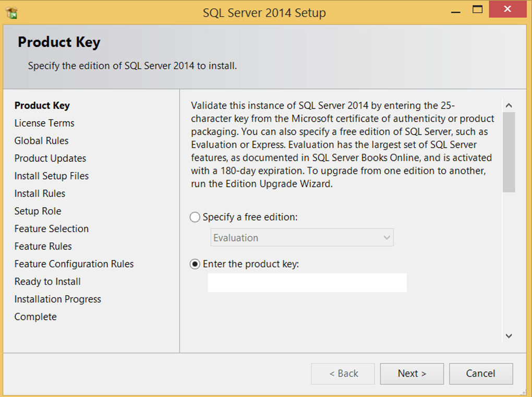
Task: Select the Feature Rules step
Action: 43,246
